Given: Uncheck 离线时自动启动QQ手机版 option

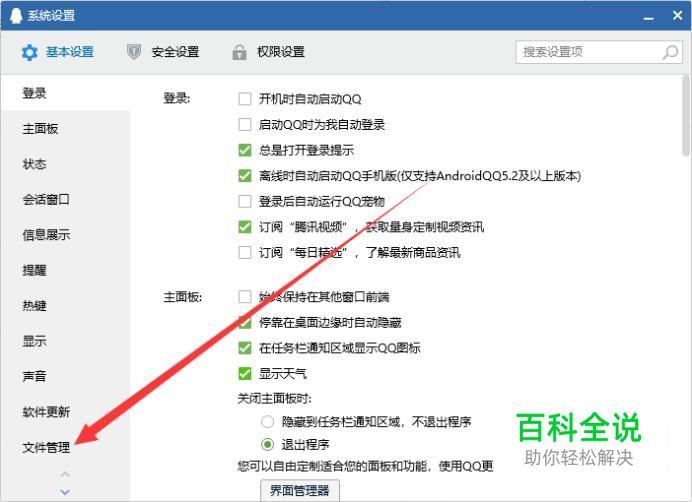Looking at the screenshot, I should [x=245, y=176].
